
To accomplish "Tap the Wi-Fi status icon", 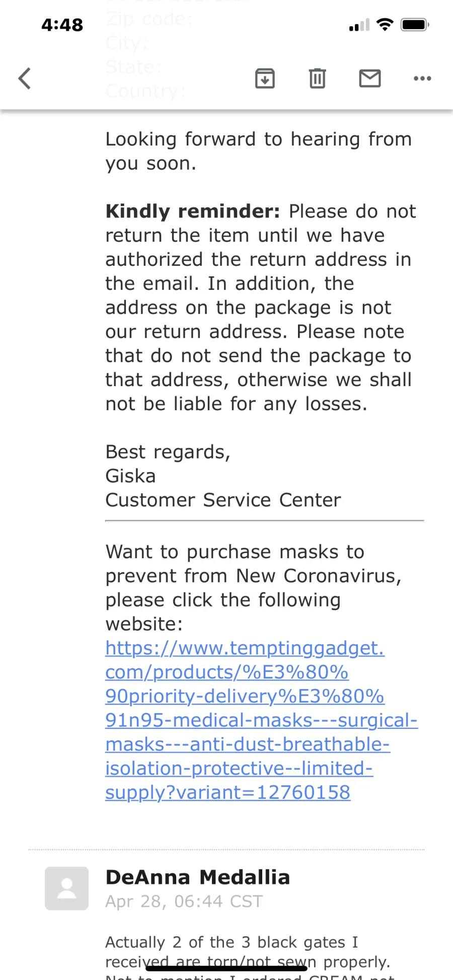I will coord(385,24).
